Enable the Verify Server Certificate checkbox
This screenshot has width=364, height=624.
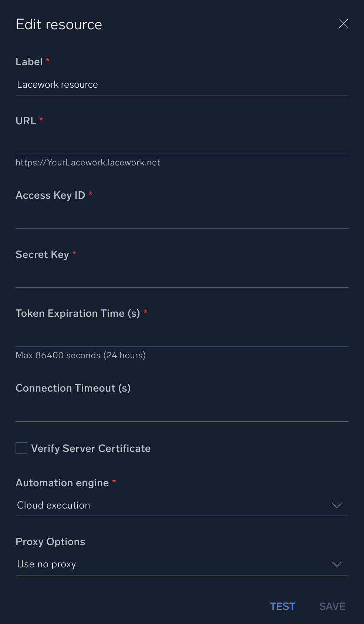(21, 448)
